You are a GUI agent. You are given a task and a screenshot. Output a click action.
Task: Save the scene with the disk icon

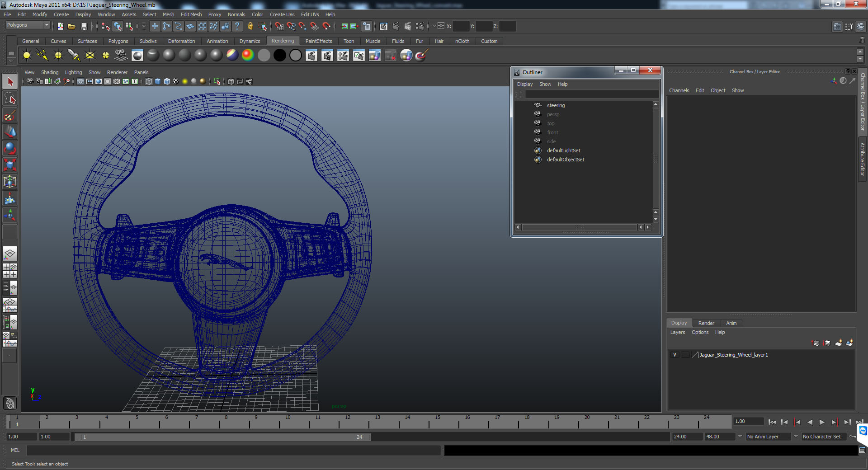[x=84, y=26]
